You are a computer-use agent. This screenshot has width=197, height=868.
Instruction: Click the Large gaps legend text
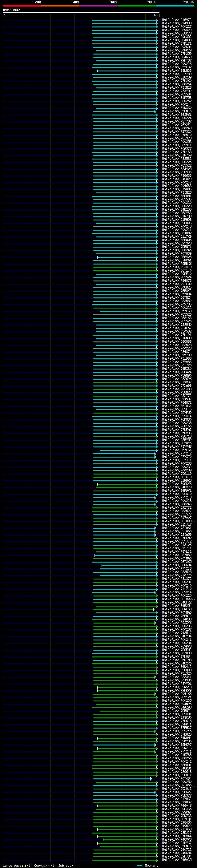pyautogui.click(x=38, y=865)
